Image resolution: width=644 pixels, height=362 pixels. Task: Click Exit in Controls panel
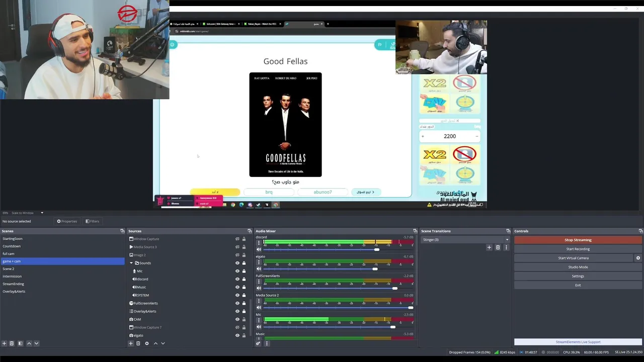pyautogui.click(x=578, y=285)
